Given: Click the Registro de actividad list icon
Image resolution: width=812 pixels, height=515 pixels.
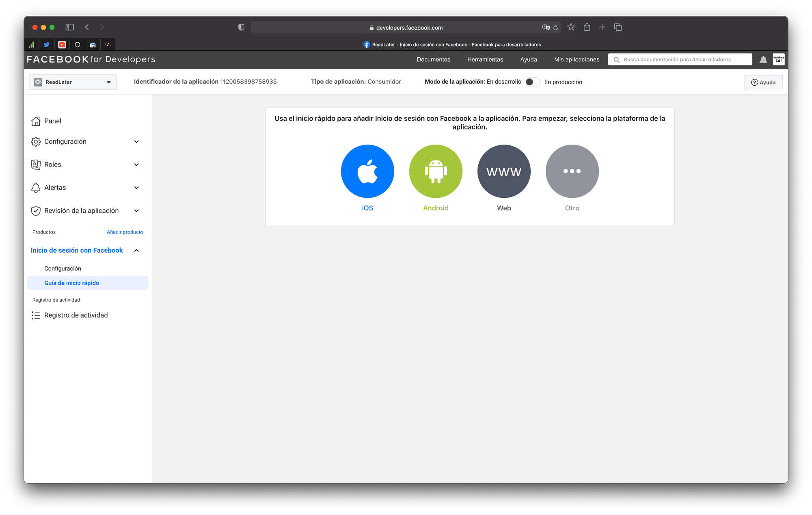Looking at the screenshot, I should (36, 315).
